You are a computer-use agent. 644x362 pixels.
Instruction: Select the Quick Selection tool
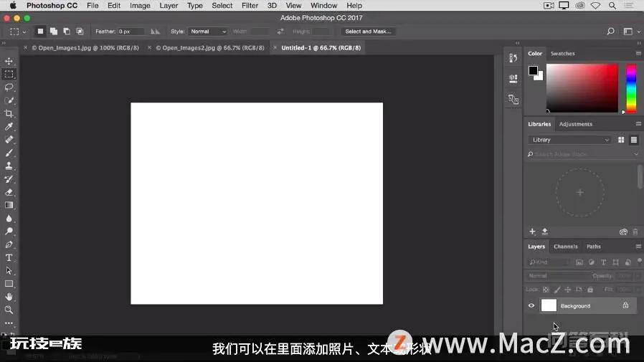click(x=9, y=100)
